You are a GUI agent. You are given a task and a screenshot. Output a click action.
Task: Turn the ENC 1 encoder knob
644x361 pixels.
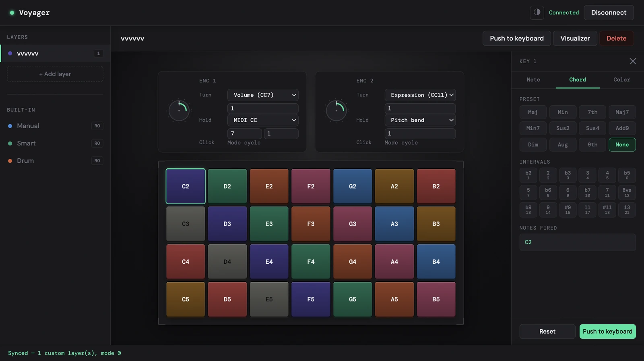(179, 111)
